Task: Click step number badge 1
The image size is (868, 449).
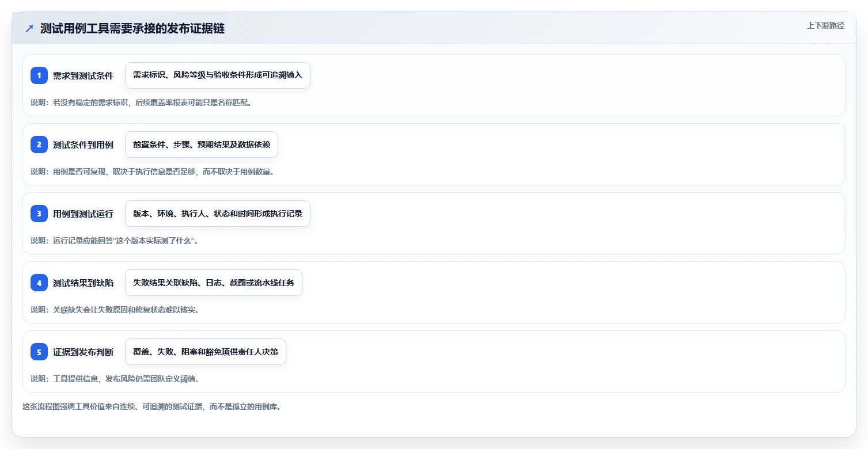Action: [39, 75]
